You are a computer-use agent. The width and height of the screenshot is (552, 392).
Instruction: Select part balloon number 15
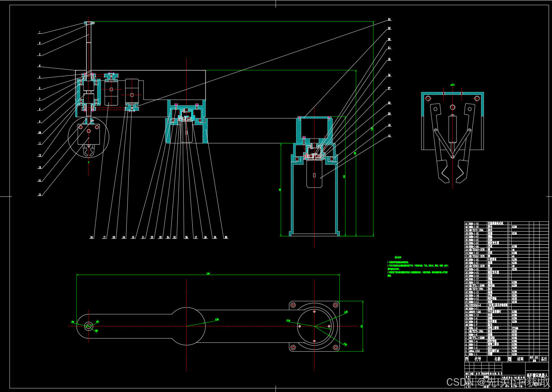pyautogui.click(x=40, y=194)
